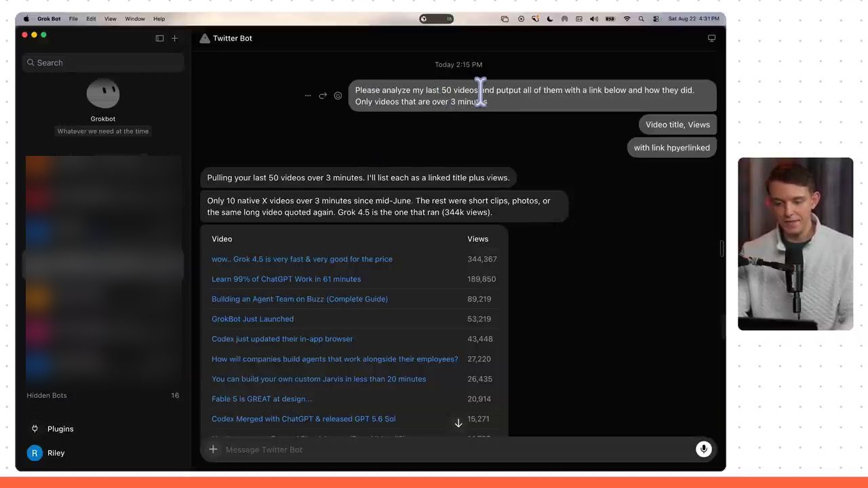
Task: Toggle Do Not Disturb moon icon
Action: pyautogui.click(x=550, y=19)
